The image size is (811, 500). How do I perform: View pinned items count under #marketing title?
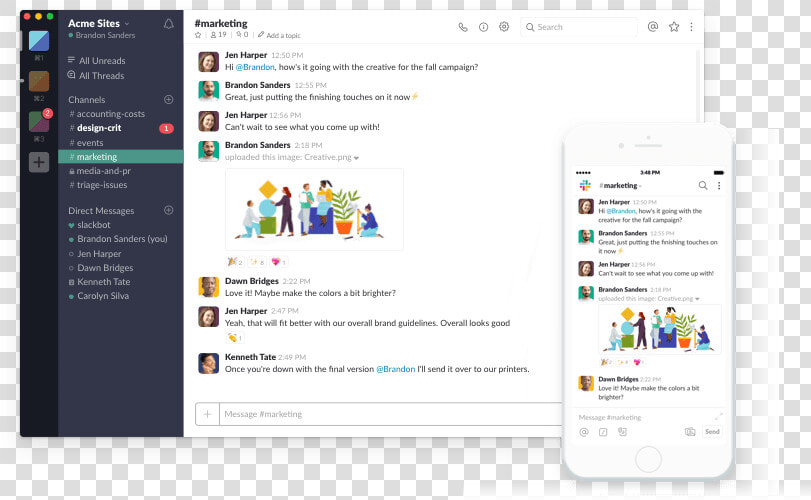242,35
